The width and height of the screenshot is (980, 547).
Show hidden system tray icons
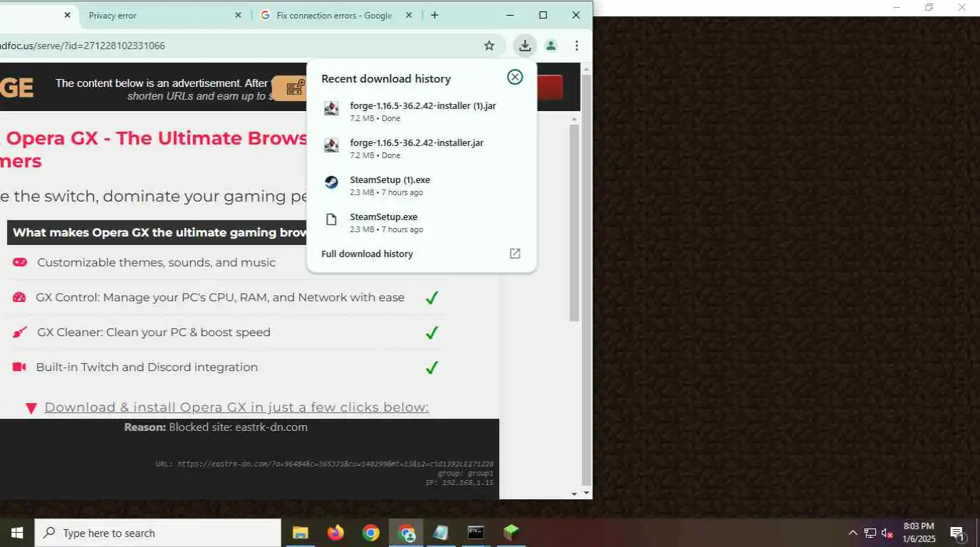pos(853,533)
